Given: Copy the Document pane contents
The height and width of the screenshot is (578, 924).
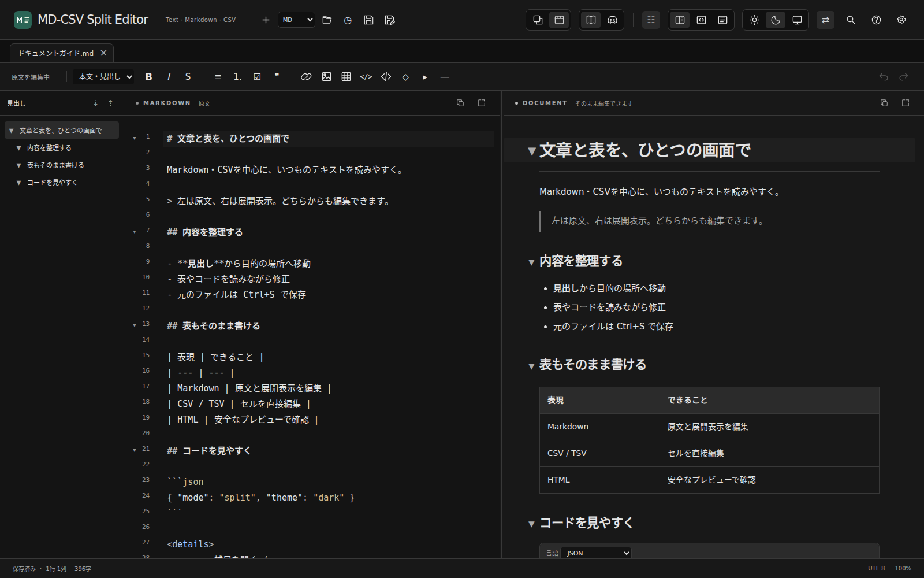Looking at the screenshot, I should pos(884,103).
